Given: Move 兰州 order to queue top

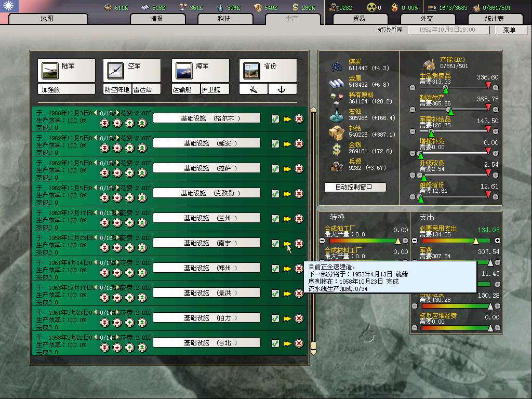Looking at the screenshot, I should click(142, 222).
